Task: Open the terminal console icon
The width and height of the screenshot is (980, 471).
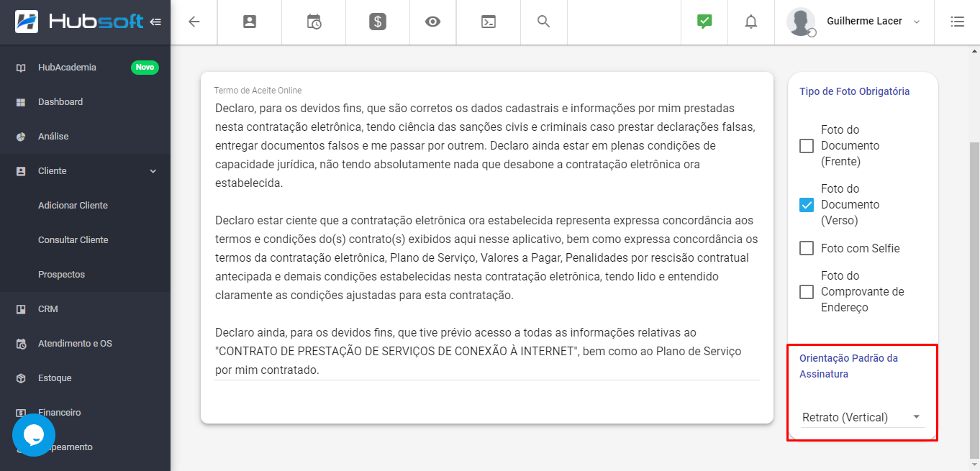Action: tap(489, 22)
